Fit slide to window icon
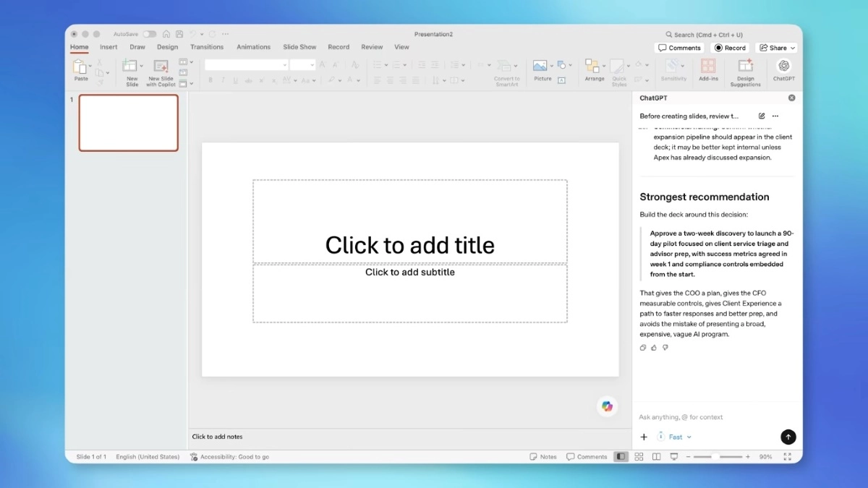This screenshot has height=488, width=868. pyautogui.click(x=788, y=457)
